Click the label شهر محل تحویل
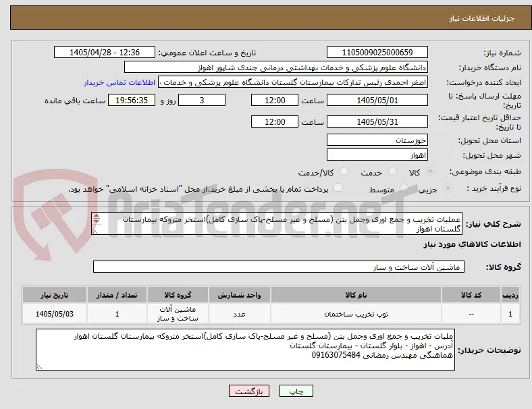Screen dimensions: 532x409 [492, 156]
